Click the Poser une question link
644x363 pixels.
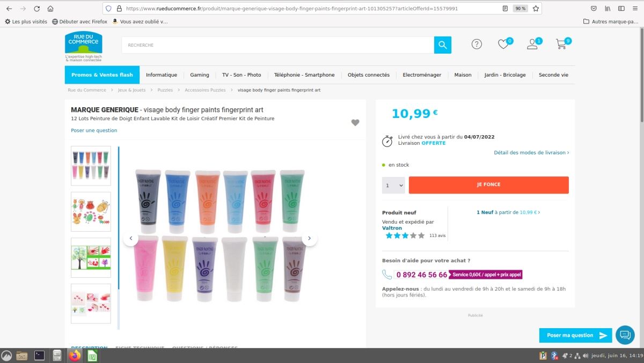click(94, 130)
